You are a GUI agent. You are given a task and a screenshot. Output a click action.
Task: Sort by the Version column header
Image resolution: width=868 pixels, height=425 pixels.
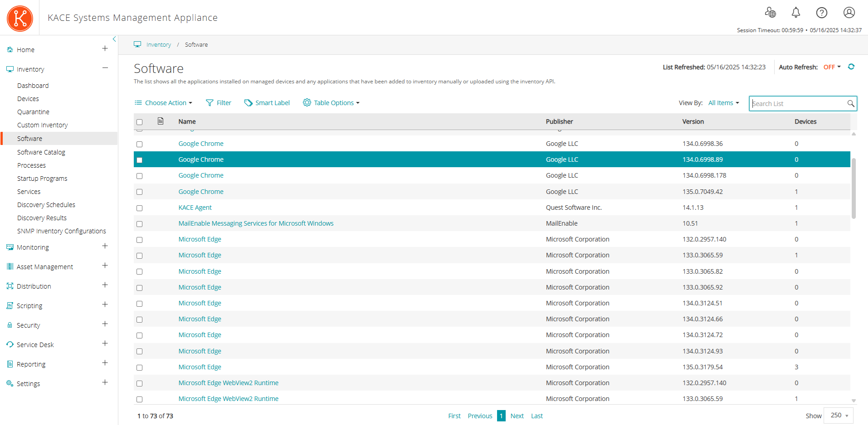point(693,121)
